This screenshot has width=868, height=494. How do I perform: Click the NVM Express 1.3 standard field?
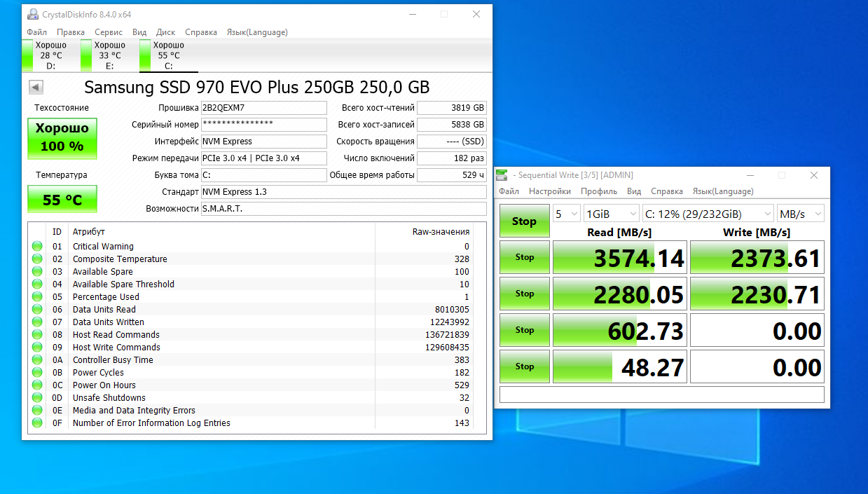pyautogui.click(x=344, y=192)
